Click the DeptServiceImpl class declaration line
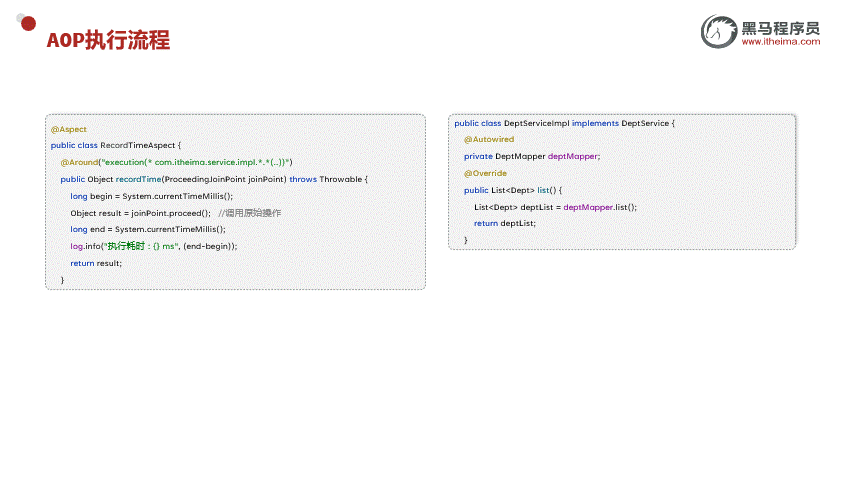Viewport: 853px width, 480px height. (x=564, y=124)
